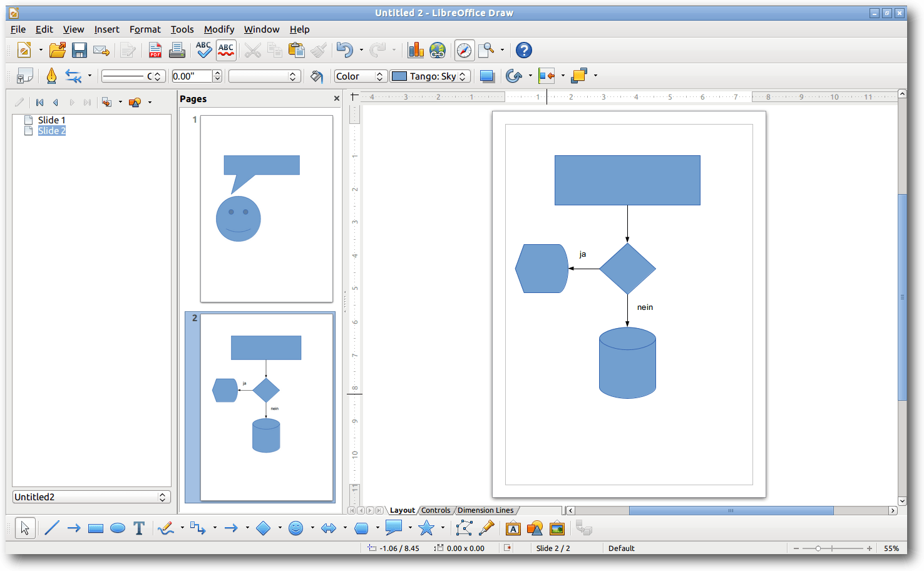The image size is (924, 571).
Task: Select Slide 2 in the Navigator tree
Action: (51, 130)
